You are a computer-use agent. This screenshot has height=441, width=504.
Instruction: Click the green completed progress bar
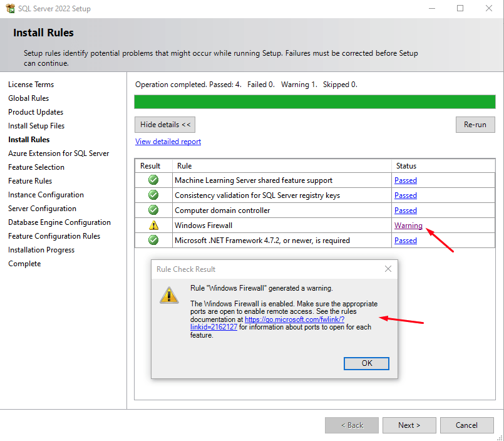point(315,101)
